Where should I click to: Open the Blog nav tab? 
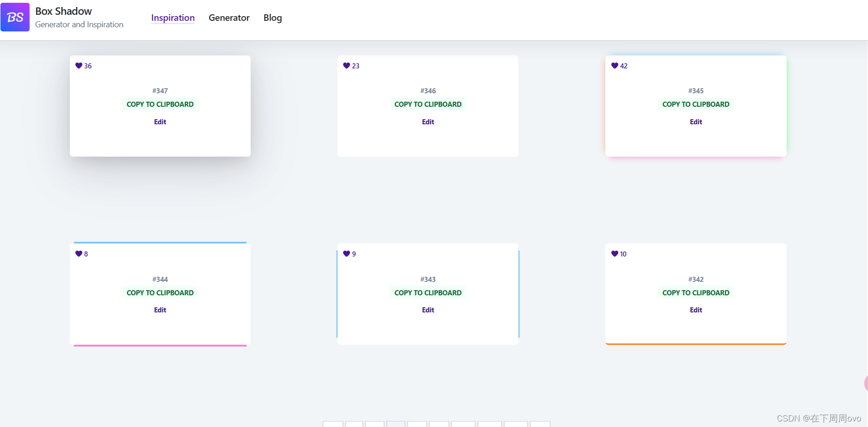(x=273, y=18)
